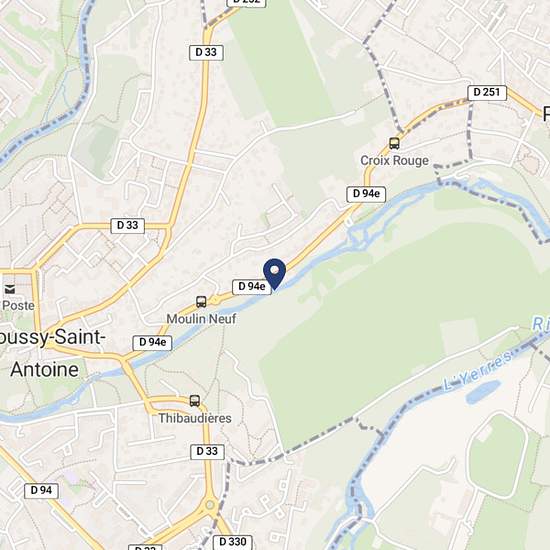550x550 pixels.
Task: Select the Croix Rouge bus stop icon
Action: (x=394, y=143)
